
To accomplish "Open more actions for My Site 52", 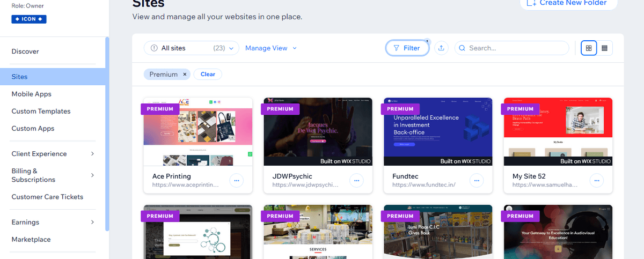I will 597,181.
